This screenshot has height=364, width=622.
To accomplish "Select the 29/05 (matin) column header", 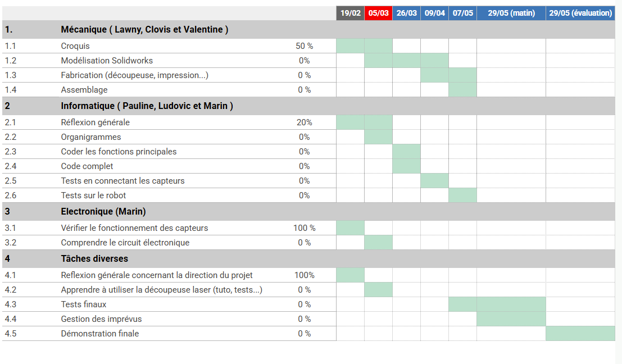I will coord(511,13).
